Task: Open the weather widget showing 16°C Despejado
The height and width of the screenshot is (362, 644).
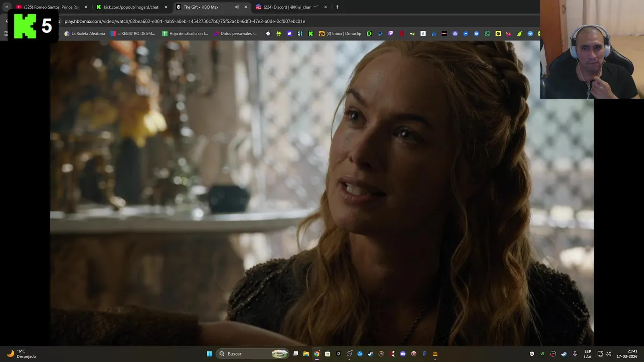Action: tap(21, 354)
